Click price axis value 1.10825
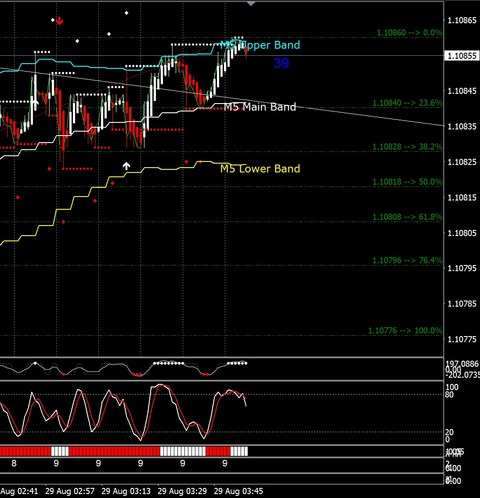Screen dimensions: 480x498 [x=462, y=162]
